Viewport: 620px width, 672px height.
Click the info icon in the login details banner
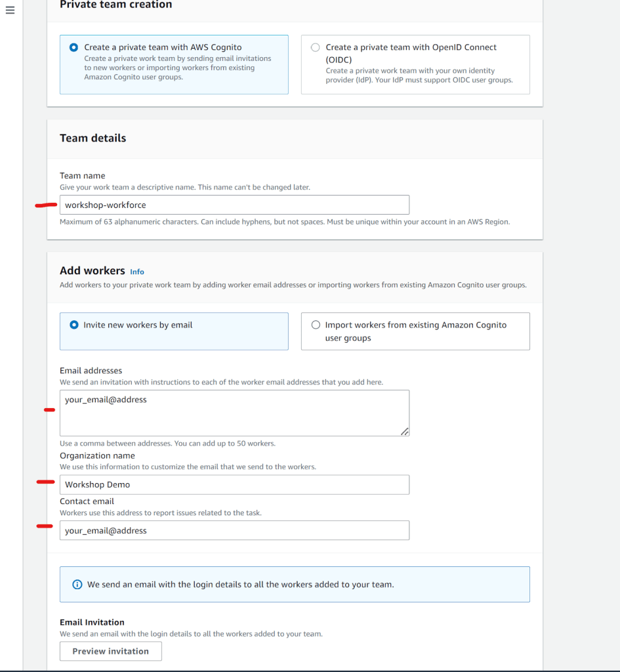(x=77, y=584)
